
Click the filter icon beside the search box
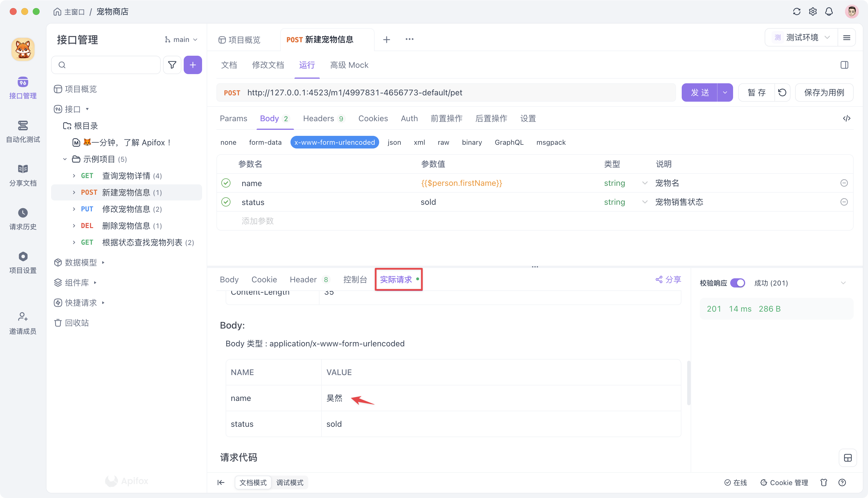(x=172, y=65)
